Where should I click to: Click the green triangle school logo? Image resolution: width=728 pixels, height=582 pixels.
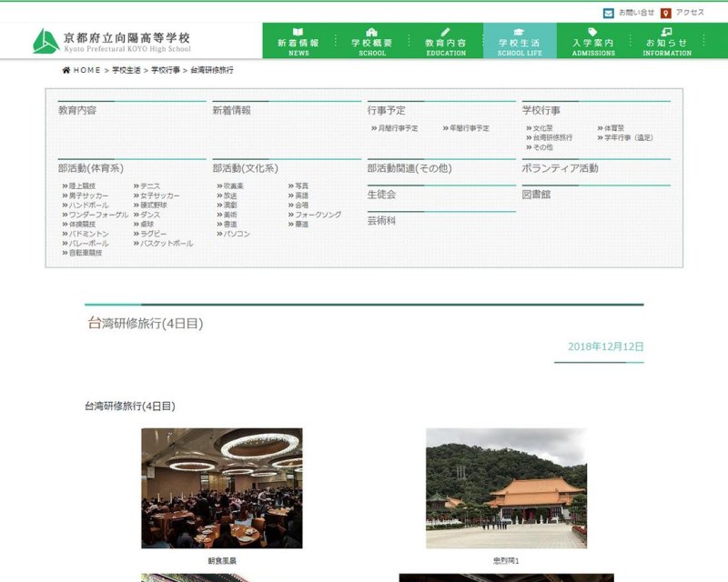click(x=45, y=41)
